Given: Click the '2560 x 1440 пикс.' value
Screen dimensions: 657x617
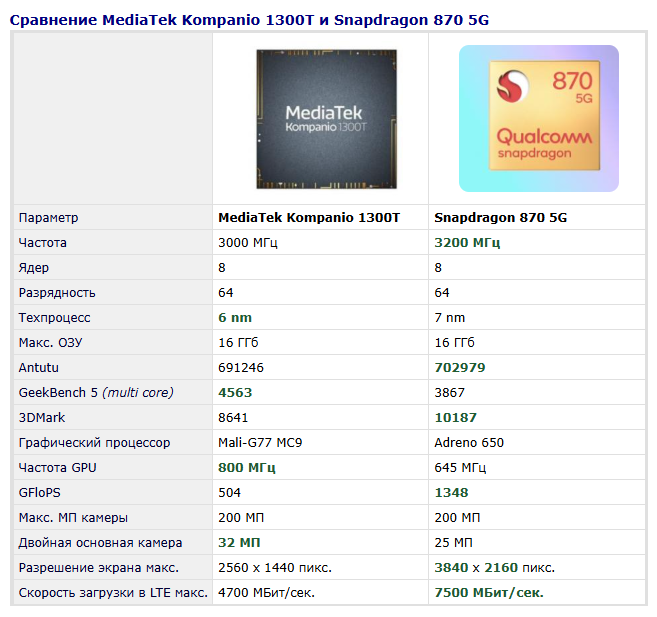Looking at the screenshot, I should point(275,568).
